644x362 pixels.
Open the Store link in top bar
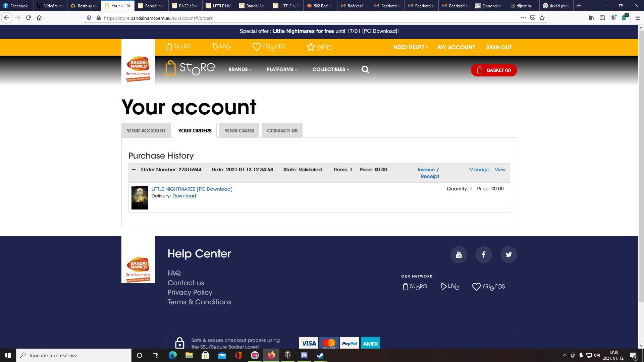(x=178, y=47)
